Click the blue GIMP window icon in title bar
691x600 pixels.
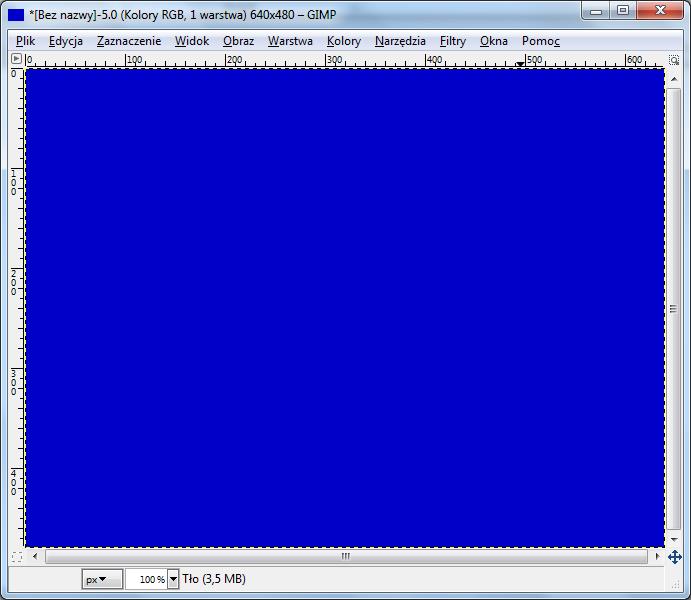pos(16,15)
